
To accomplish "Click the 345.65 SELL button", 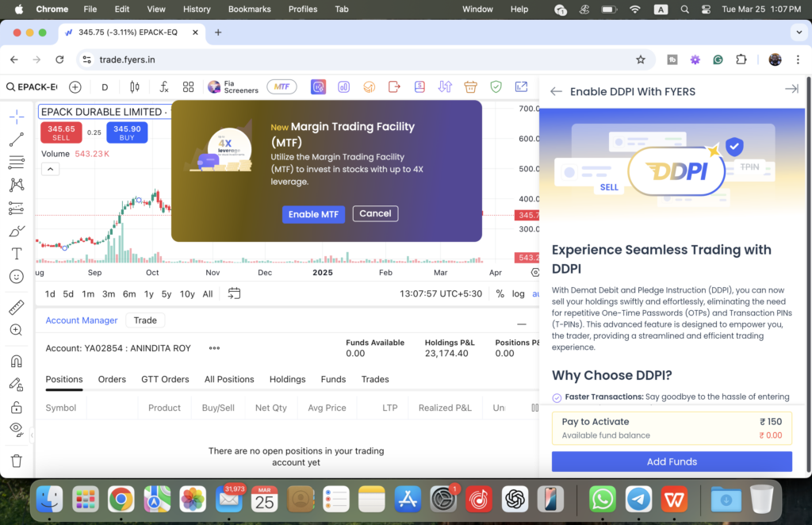I will pos(61,132).
